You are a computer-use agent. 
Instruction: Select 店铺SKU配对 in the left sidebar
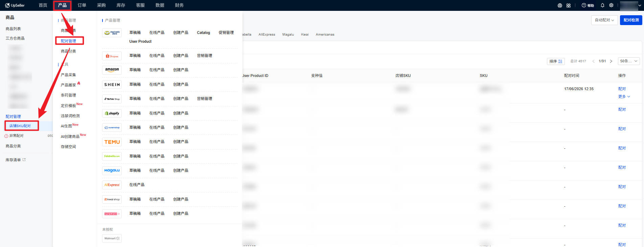(20, 126)
